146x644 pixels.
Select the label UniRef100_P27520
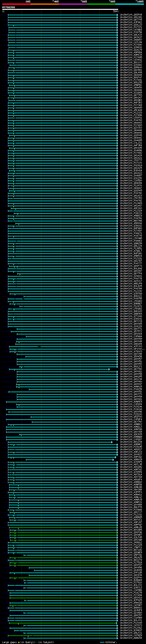131,583
